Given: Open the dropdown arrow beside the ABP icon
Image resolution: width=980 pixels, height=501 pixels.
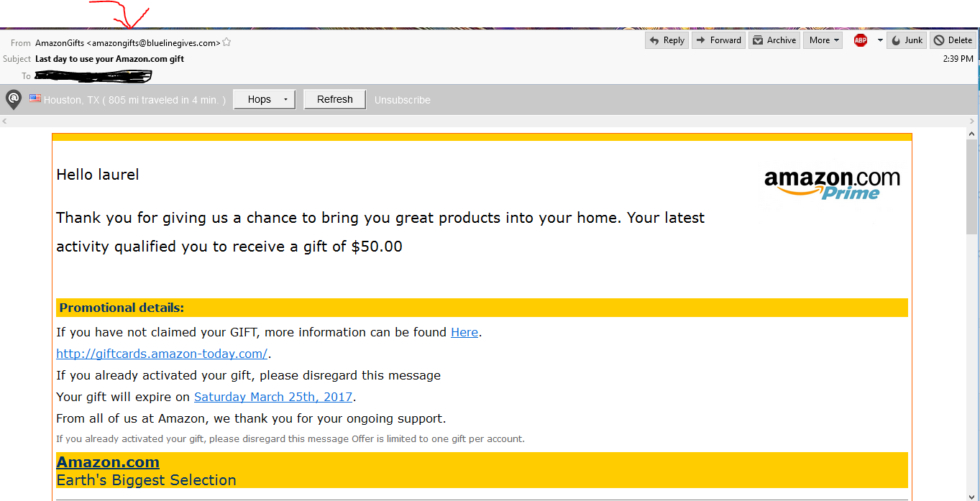Looking at the screenshot, I should pos(880,40).
